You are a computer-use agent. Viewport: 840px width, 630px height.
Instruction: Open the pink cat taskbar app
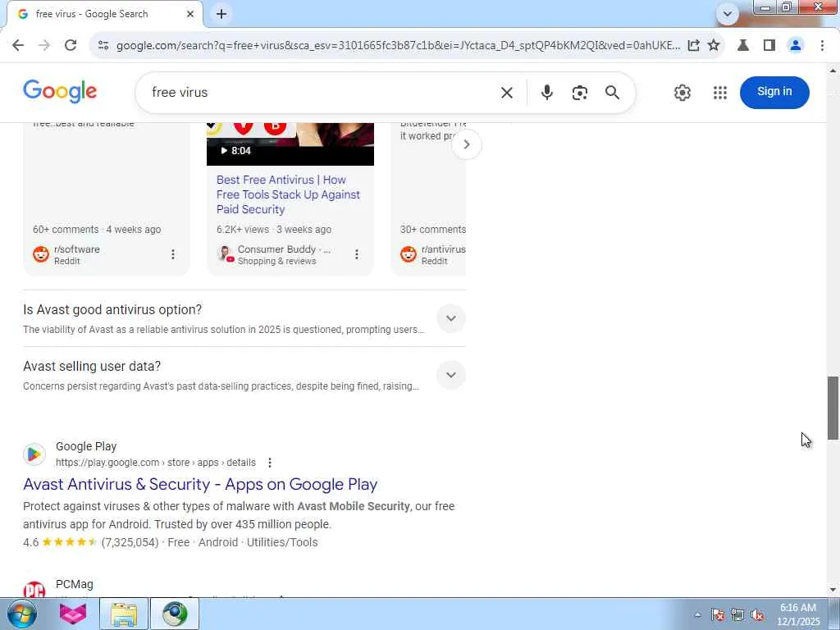(73, 614)
